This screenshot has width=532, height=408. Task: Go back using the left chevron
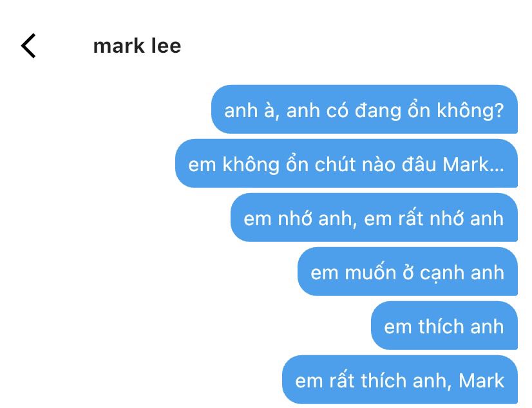(x=28, y=46)
